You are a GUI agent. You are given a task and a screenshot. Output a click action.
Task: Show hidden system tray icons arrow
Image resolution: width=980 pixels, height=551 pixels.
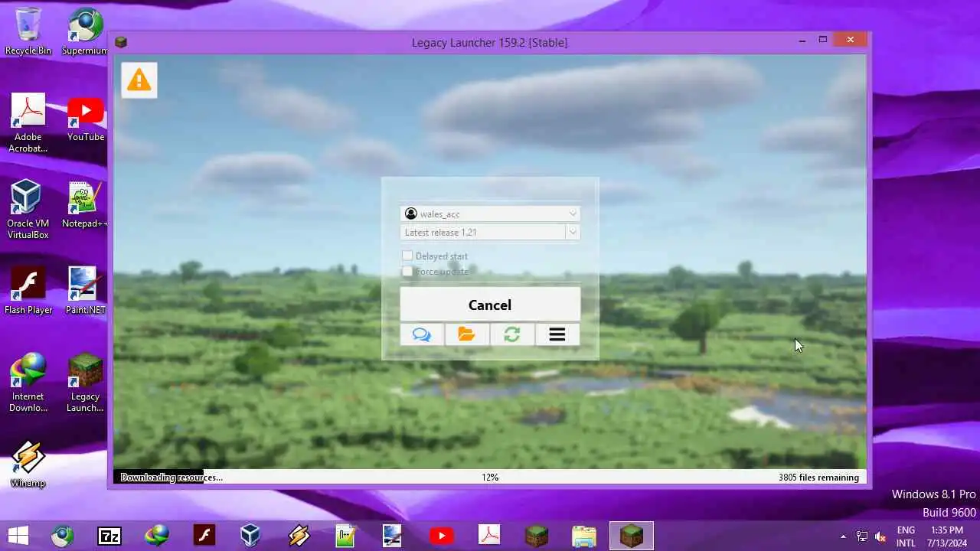(x=843, y=536)
